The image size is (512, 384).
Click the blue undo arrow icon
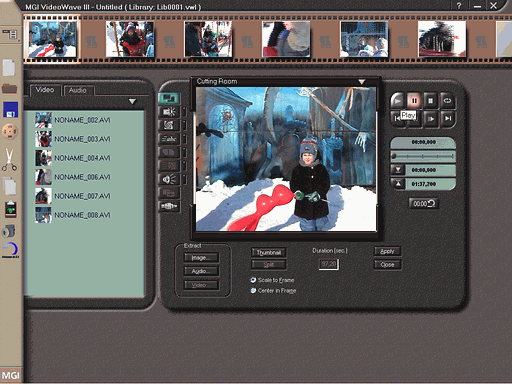point(11,250)
